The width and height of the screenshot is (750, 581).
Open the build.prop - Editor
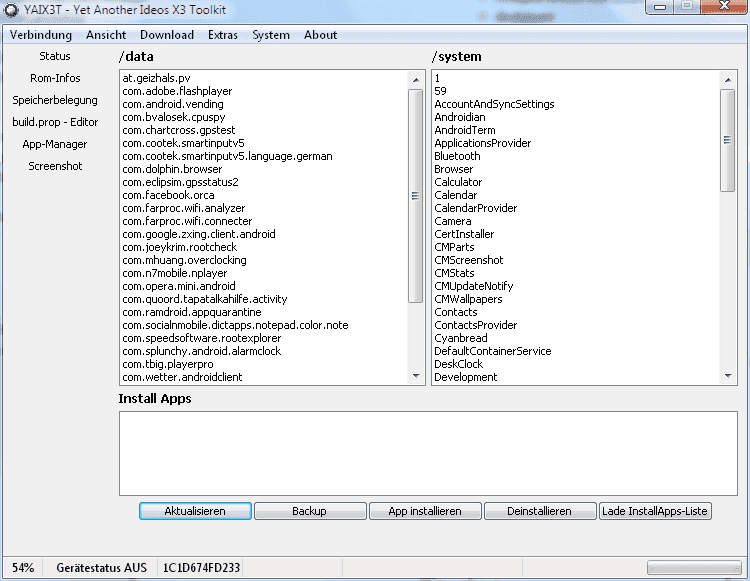(55, 122)
